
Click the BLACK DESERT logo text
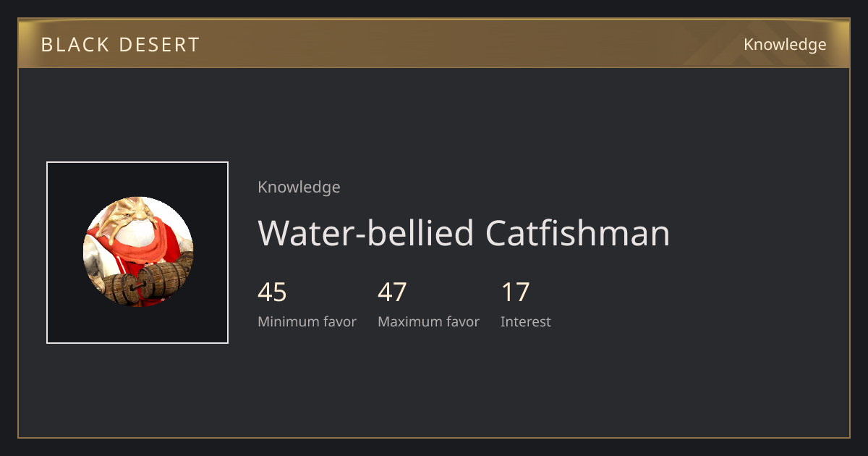[120, 45]
